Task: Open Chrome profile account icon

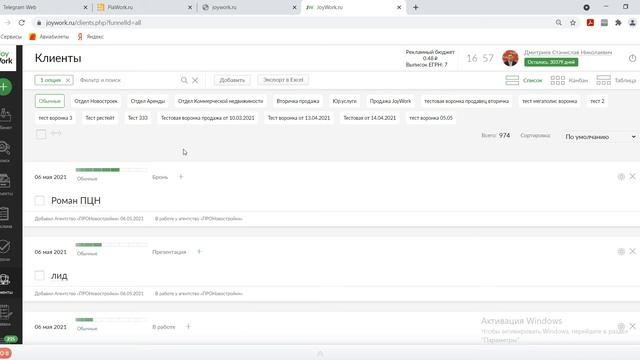Action: (x=632, y=22)
